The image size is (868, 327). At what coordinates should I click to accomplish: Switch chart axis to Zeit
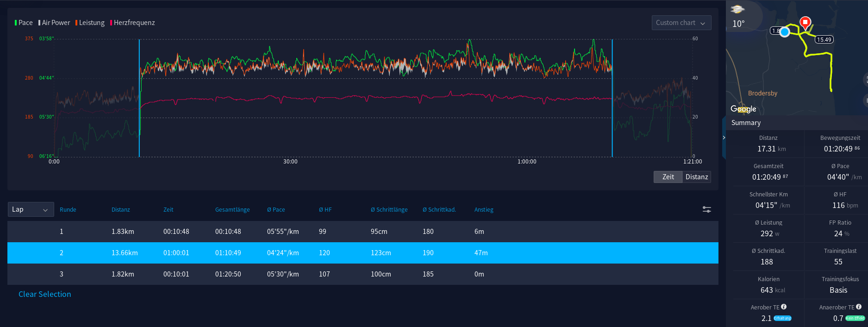[x=668, y=177]
